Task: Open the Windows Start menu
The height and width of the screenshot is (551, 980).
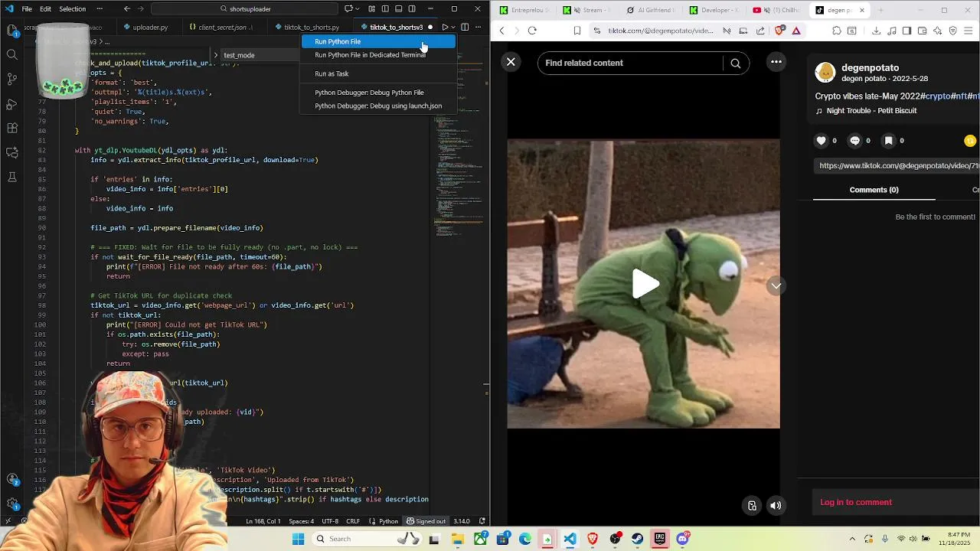Action: pos(298,539)
